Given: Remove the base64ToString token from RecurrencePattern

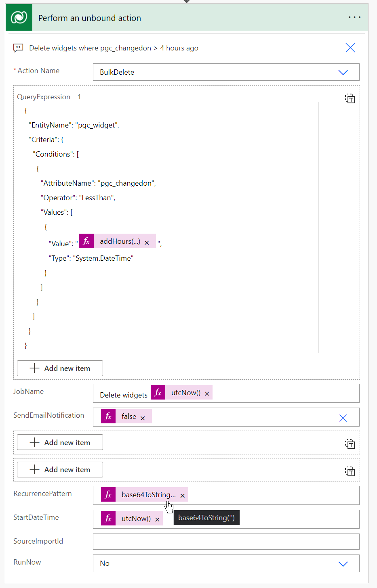Looking at the screenshot, I should click(183, 495).
